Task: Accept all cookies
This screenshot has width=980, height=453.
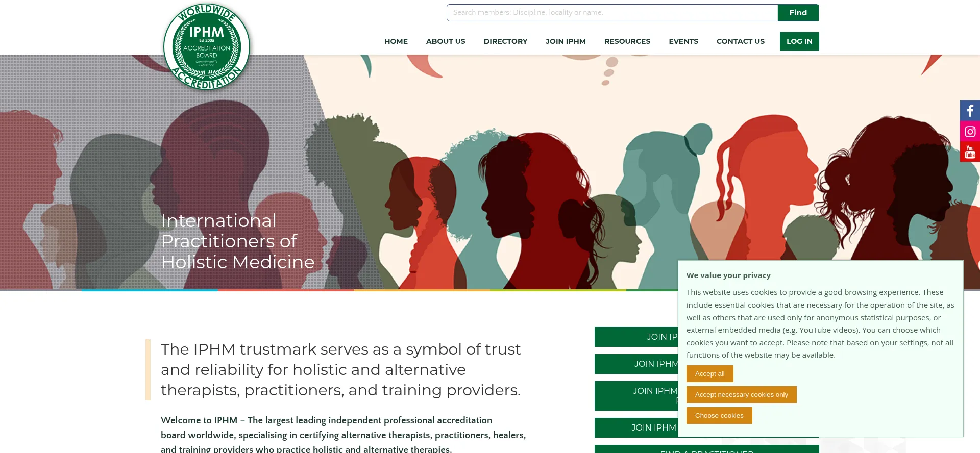Action: [x=709, y=374]
